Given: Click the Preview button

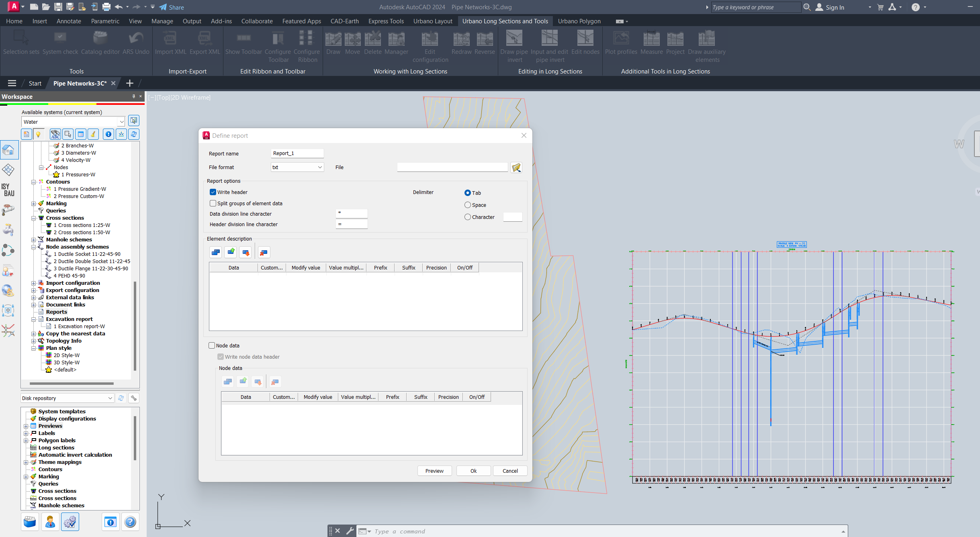Looking at the screenshot, I should [434, 471].
